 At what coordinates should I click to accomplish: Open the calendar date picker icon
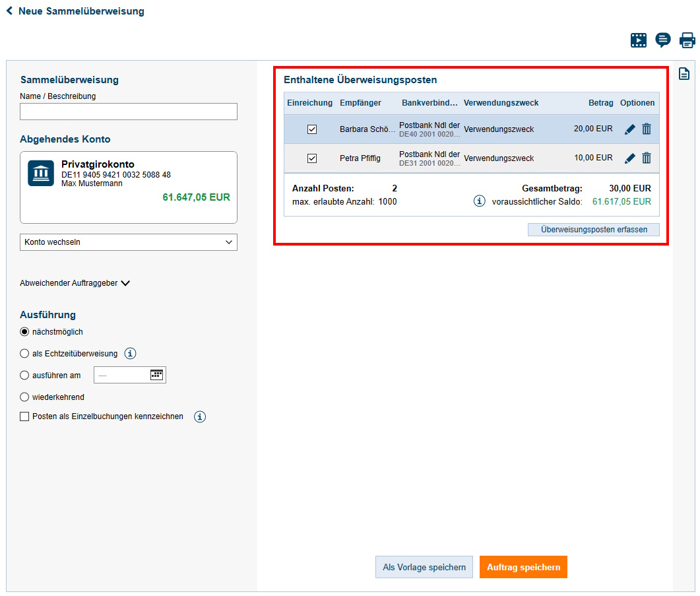[156, 375]
